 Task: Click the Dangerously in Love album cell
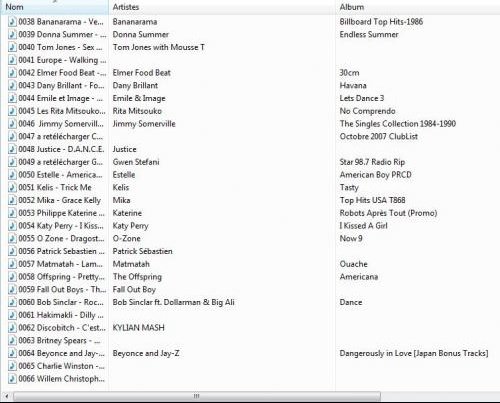tap(414, 353)
